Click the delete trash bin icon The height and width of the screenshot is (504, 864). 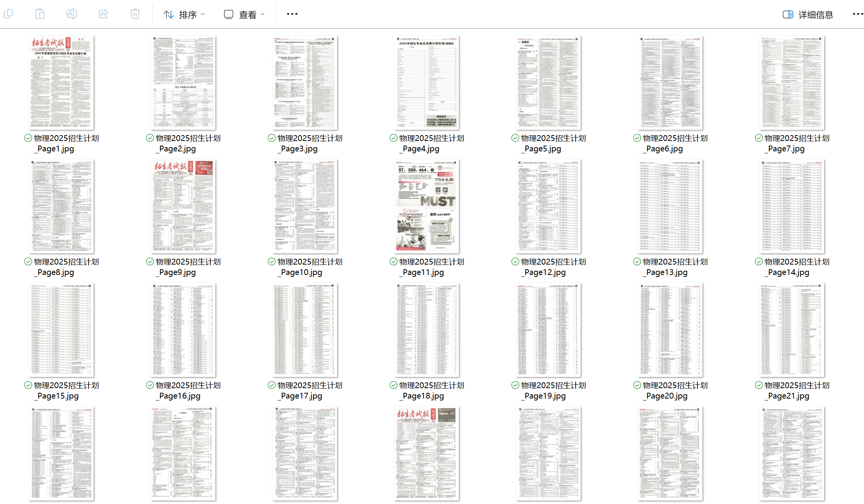135,14
